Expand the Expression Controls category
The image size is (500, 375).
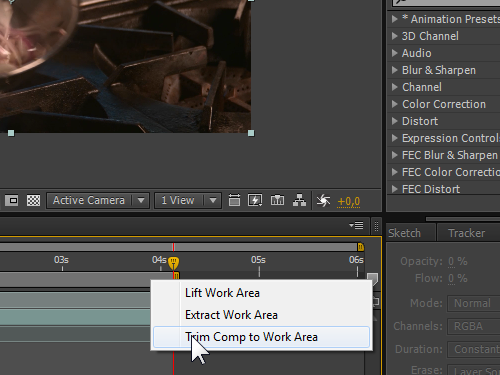395,138
